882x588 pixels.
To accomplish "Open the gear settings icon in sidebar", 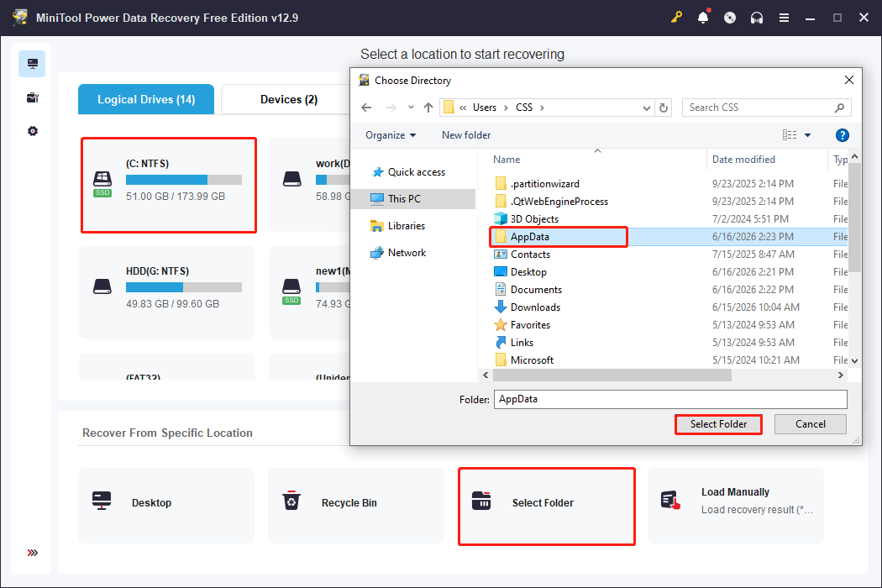I will click(x=33, y=131).
